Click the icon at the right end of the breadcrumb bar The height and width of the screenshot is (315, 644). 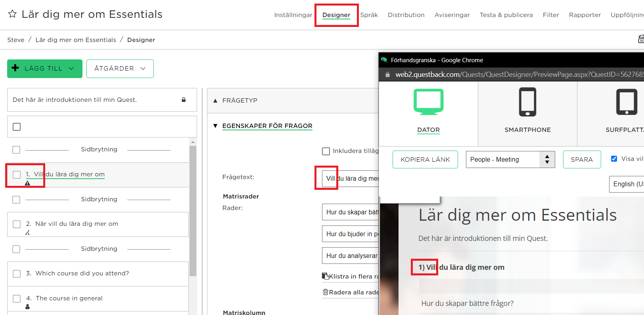pos(641,39)
